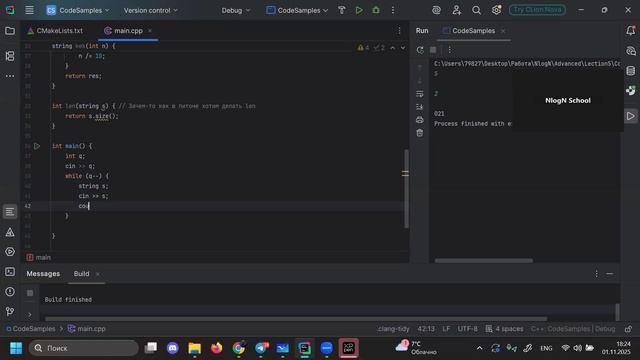Print the Run console output
The height and width of the screenshot is (360, 640).
tap(420, 120)
